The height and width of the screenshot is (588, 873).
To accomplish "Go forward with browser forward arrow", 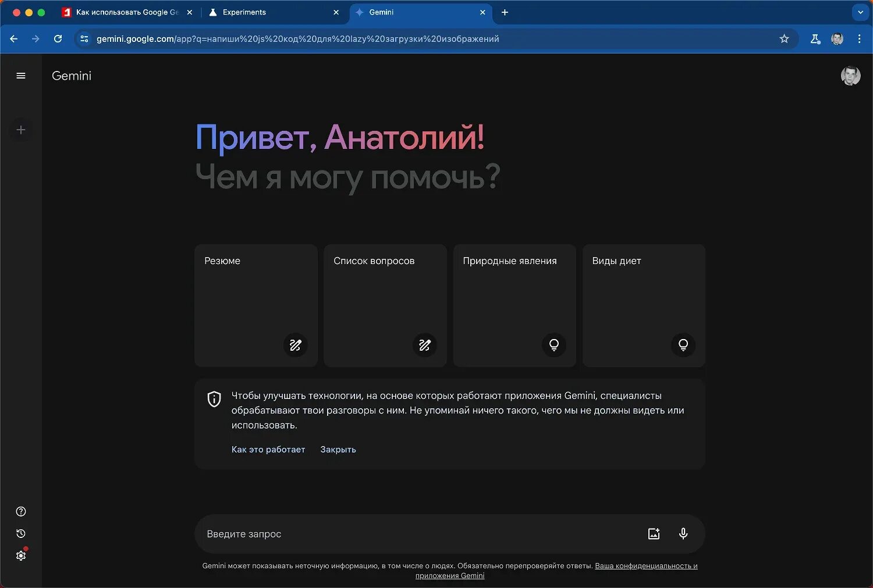I will click(x=36, y=39).
